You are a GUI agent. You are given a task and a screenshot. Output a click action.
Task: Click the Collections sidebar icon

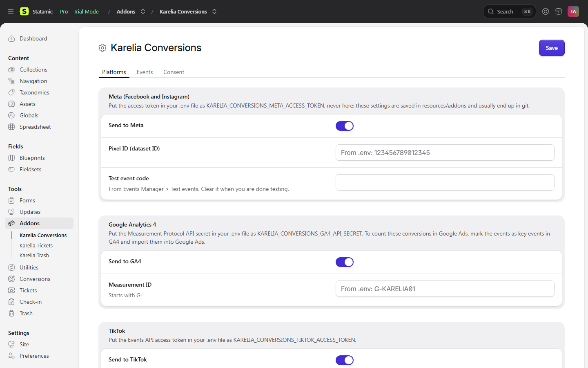(x=11, y=70)
